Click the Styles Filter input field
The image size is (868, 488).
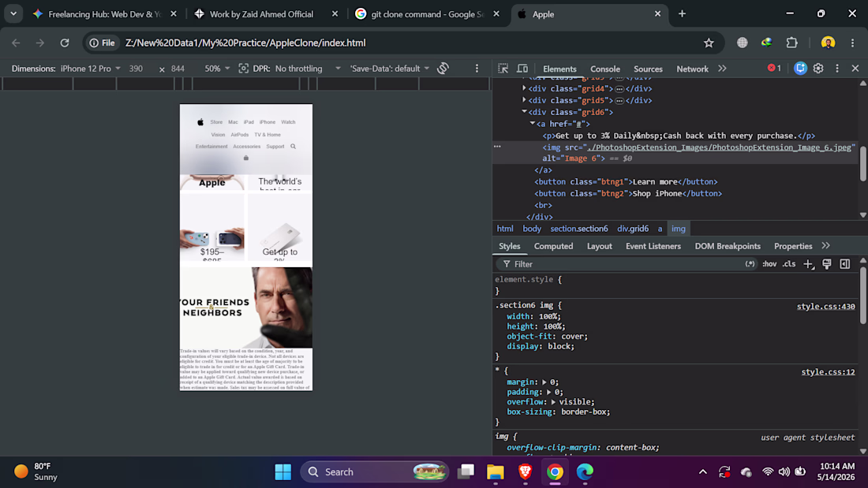(620, 264)
